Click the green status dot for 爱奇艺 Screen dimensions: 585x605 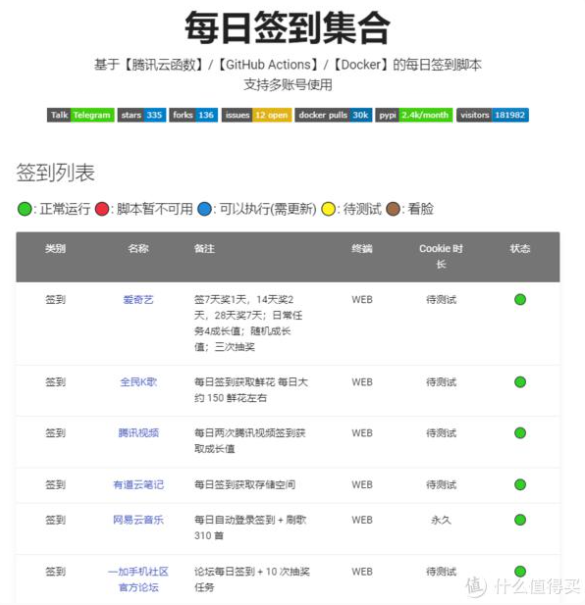tap(520, 299)
